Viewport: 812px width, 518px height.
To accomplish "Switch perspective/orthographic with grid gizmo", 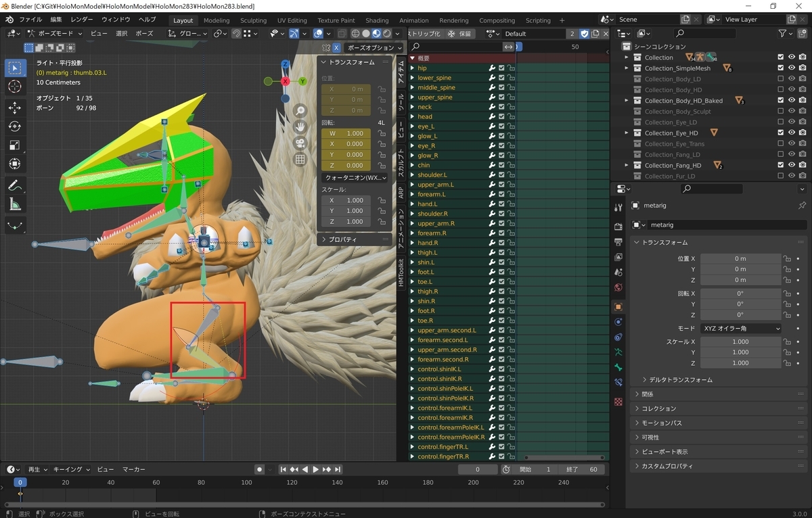I will point(300,160).
